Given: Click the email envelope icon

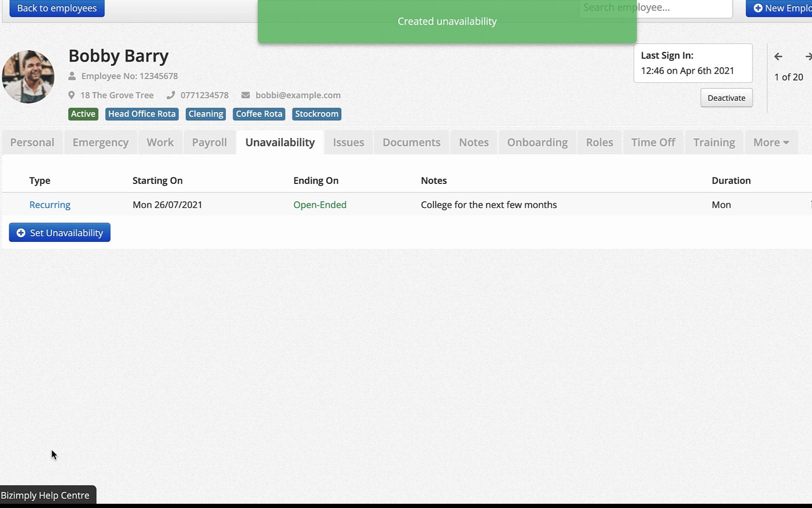Looking at the screenshot, I should [245, 95].
